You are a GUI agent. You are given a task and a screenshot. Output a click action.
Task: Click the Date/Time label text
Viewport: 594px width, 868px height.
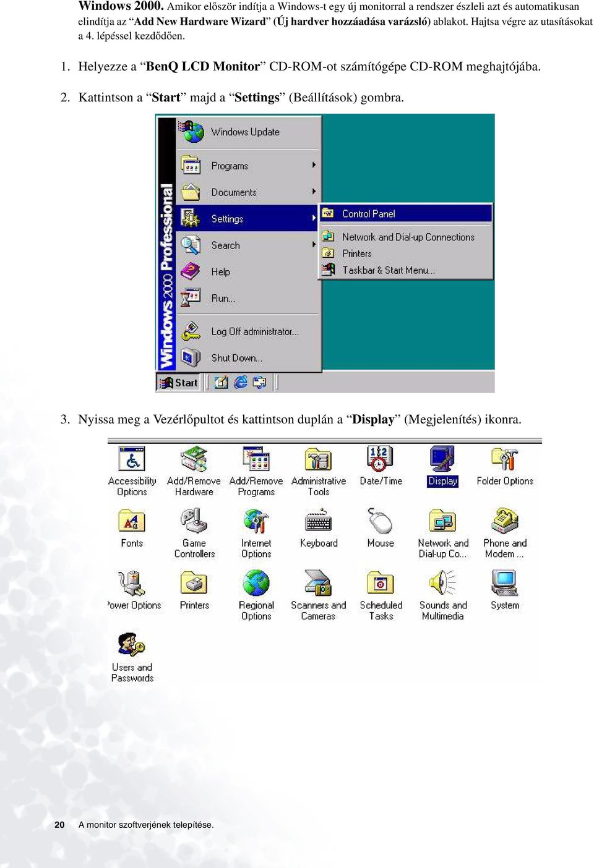click(x=381, y=481)
